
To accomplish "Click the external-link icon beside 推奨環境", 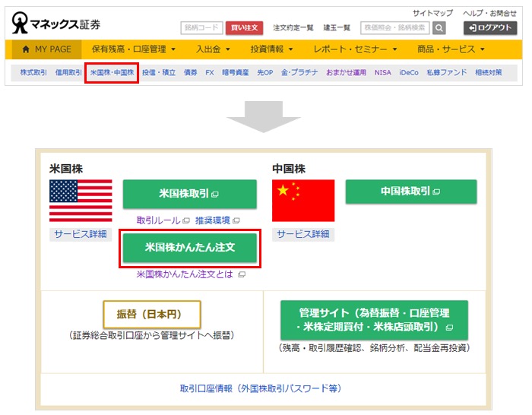I will [236, 220].
